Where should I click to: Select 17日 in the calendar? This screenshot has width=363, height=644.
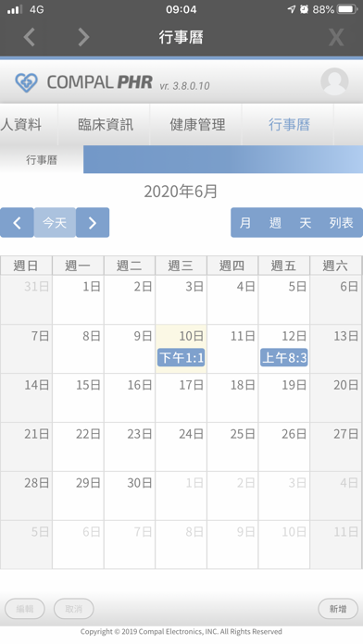pos(181,398)
